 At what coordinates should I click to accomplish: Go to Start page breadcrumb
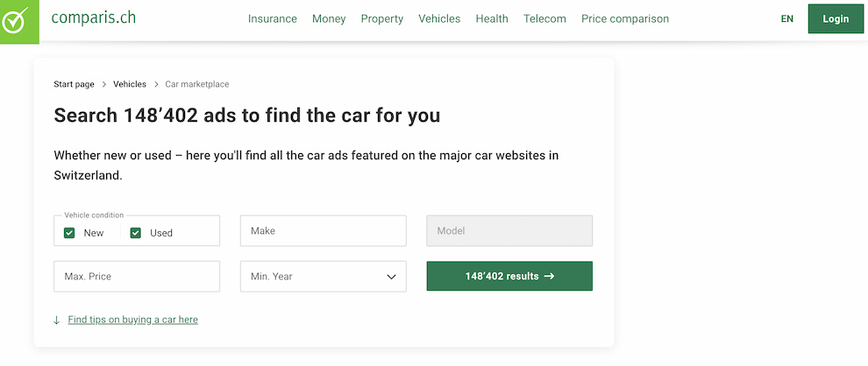click(x=74, y=84)
